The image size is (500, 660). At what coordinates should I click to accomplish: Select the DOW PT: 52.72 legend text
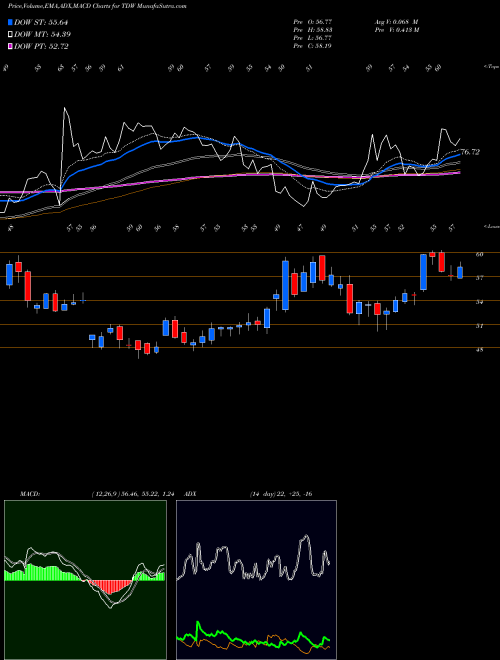[41, 46]
